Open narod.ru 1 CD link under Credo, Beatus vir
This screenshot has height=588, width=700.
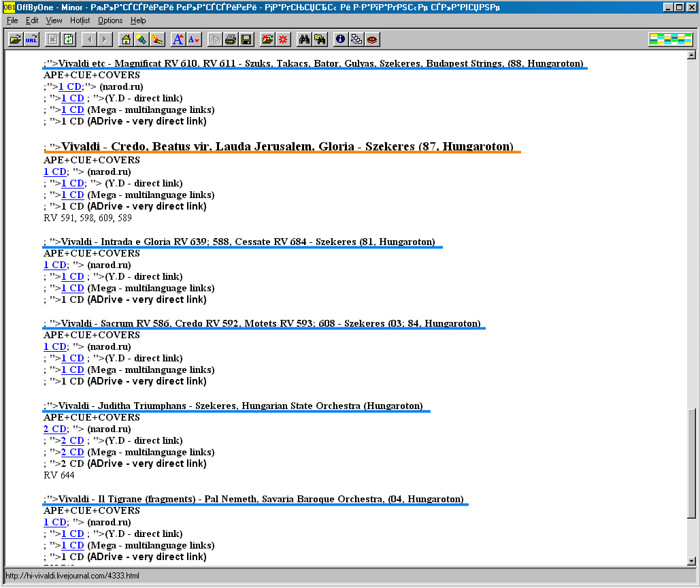(55, 172)
